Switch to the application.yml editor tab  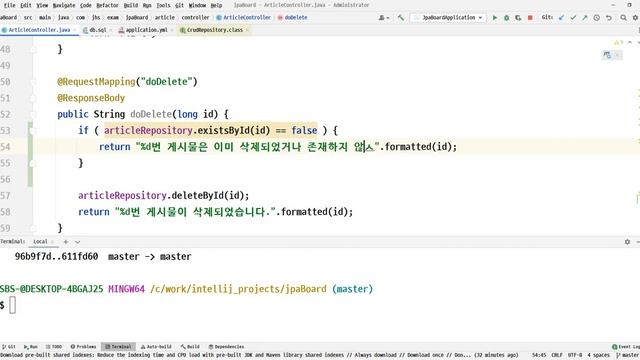[x=147, y=30]
